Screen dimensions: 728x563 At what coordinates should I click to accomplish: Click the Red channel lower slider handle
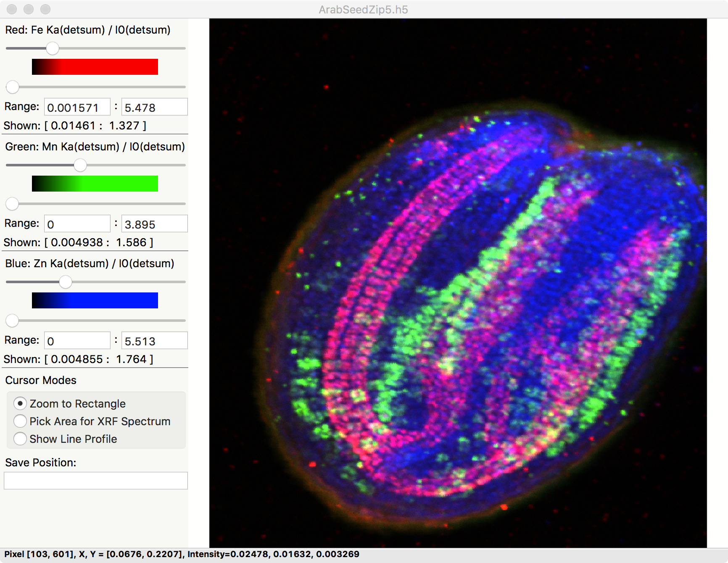[x=13, y=87]
